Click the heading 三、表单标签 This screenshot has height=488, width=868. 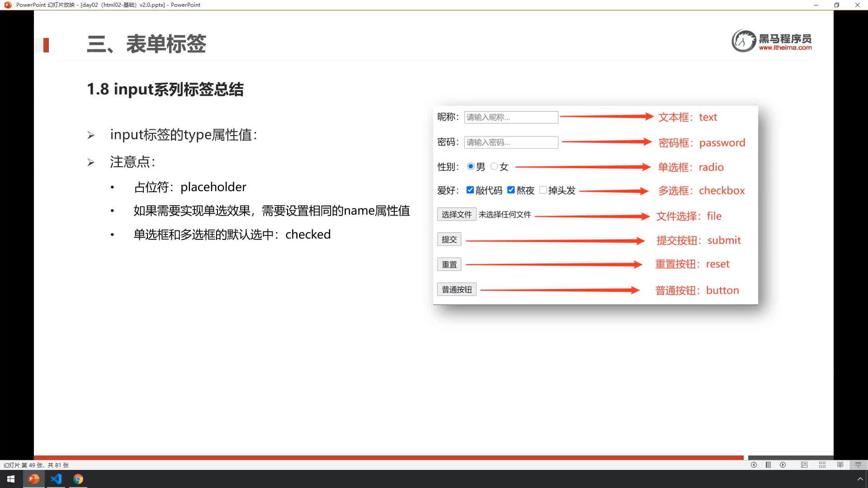click(x=146, y=44)
